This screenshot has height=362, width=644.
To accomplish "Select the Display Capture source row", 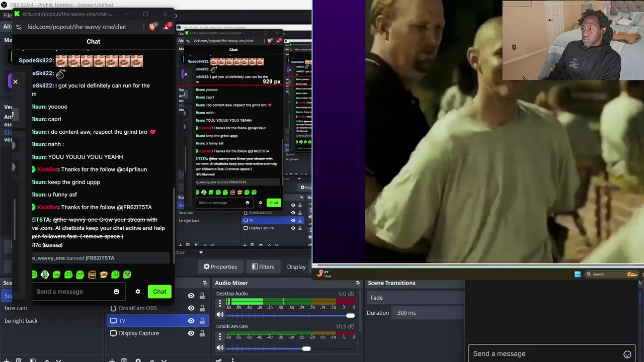I will click(x=158, y=333).
